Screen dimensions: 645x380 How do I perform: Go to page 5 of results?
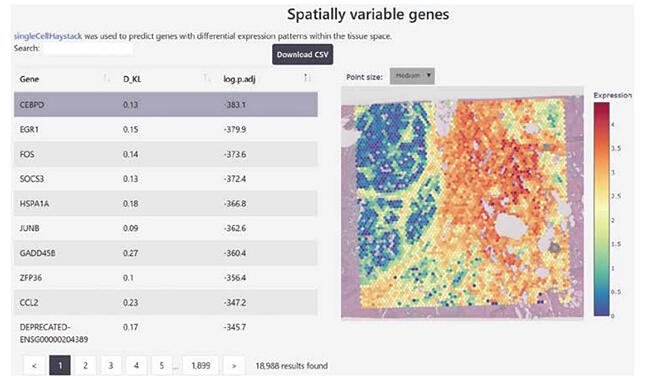coord(162,365)
